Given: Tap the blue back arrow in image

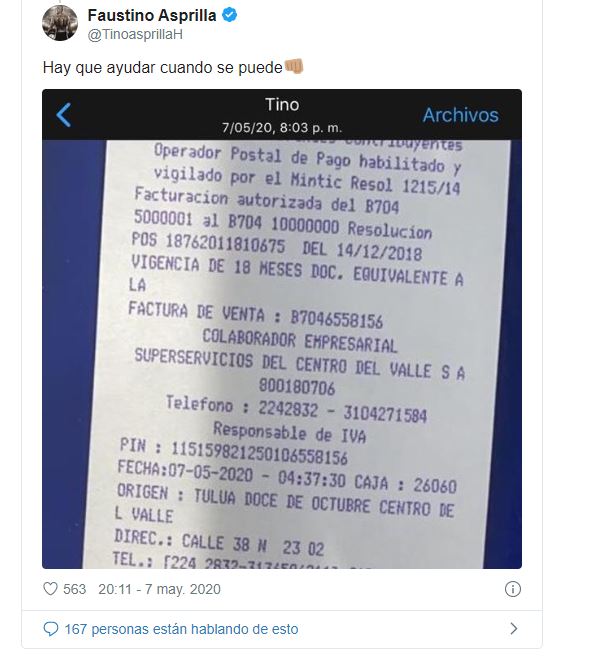Looking at the screenshot, I should click(x=64, y=115).
